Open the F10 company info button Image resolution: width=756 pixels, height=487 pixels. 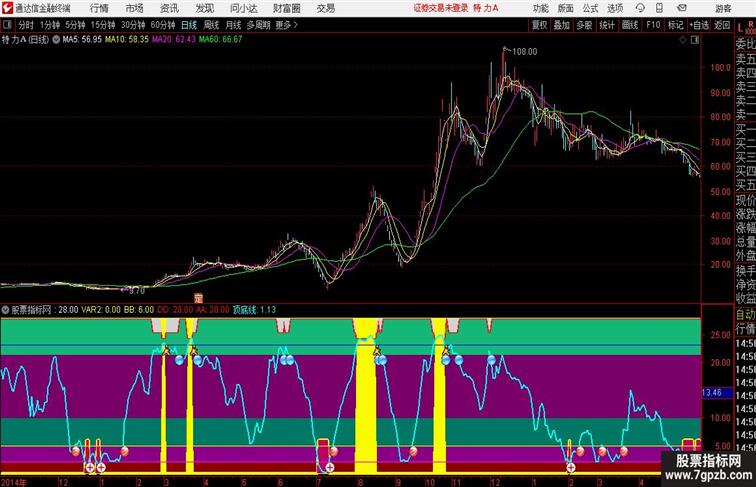[x=653, y=25]
